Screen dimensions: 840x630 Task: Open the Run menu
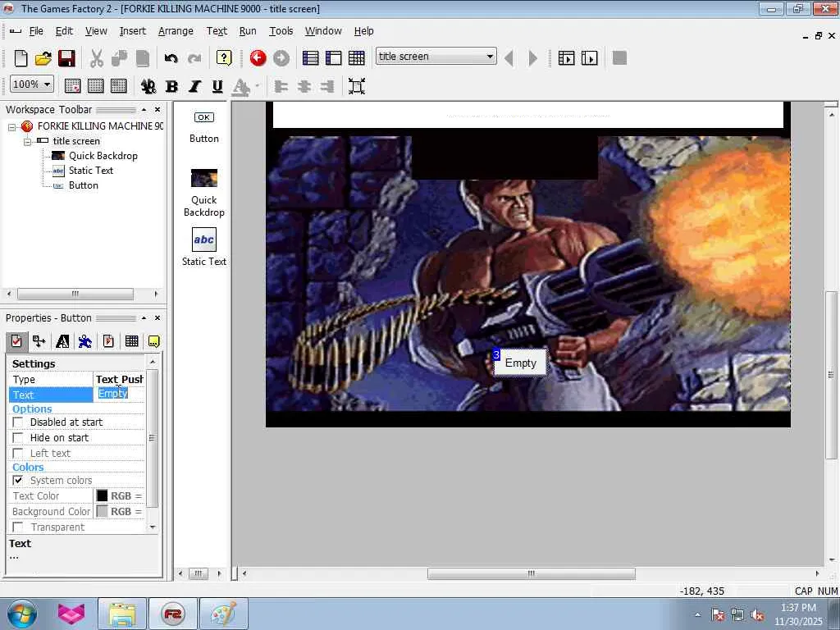248,31
